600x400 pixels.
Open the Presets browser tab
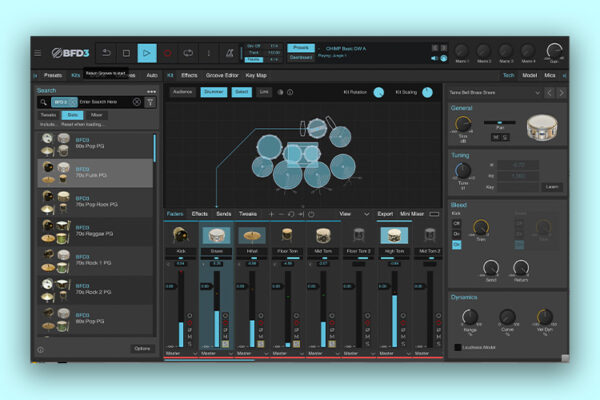[53, 75]
